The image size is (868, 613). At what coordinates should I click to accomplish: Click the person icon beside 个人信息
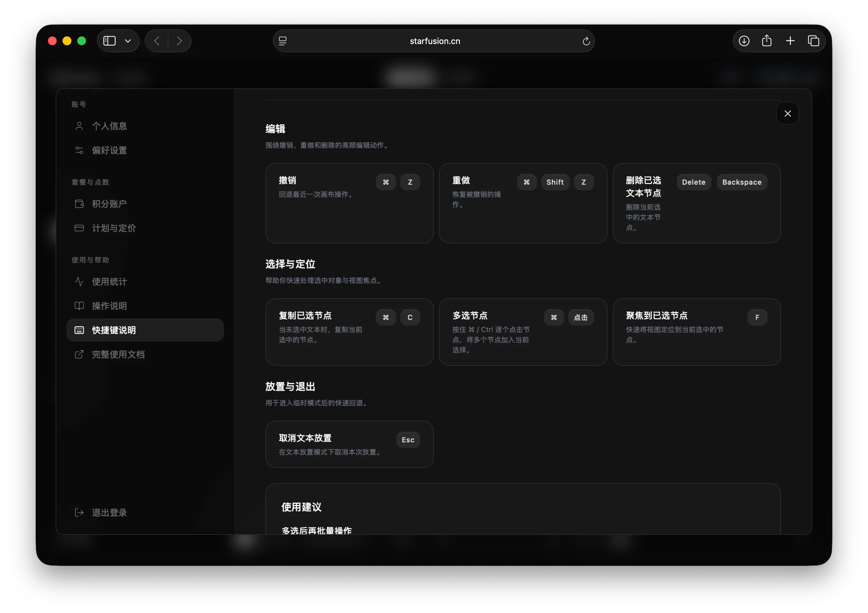[x=79, y=126]
